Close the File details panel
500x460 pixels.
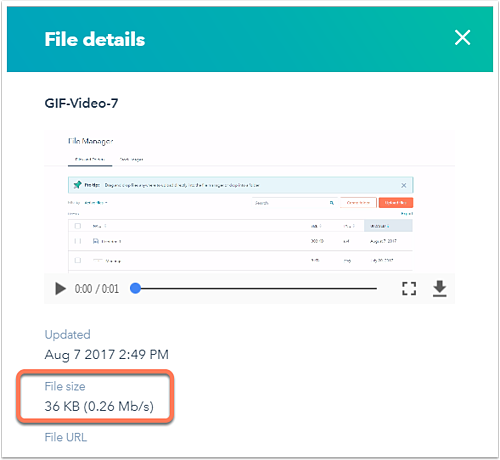click(463, 37)
